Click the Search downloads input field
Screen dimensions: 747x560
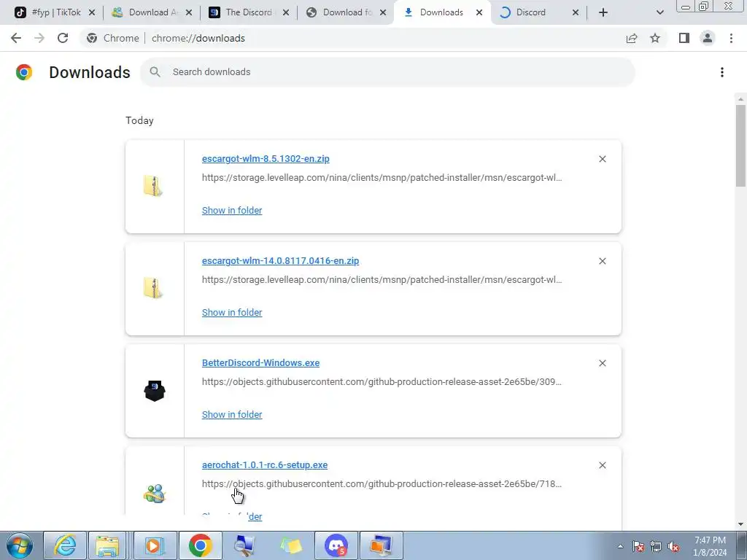click(x=387, y=72)
